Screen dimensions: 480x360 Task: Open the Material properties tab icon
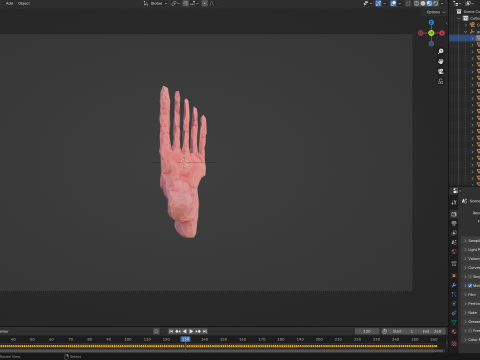(454, 332)
